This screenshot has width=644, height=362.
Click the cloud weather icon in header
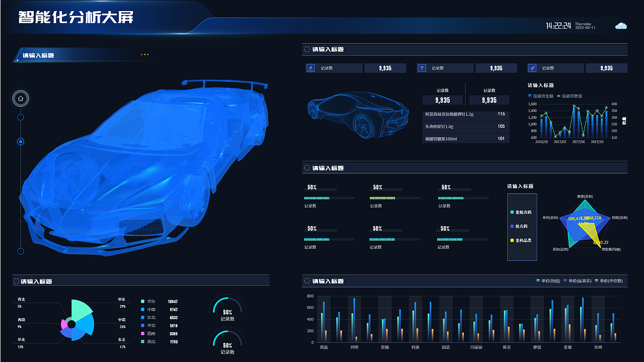[621, 26]
